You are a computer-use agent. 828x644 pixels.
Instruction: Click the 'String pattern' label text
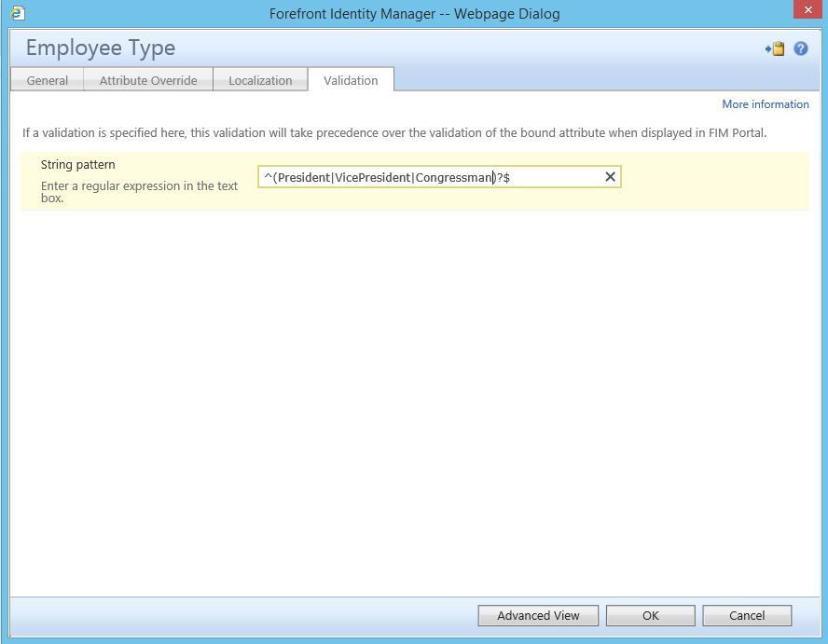(x=77, y=164)
